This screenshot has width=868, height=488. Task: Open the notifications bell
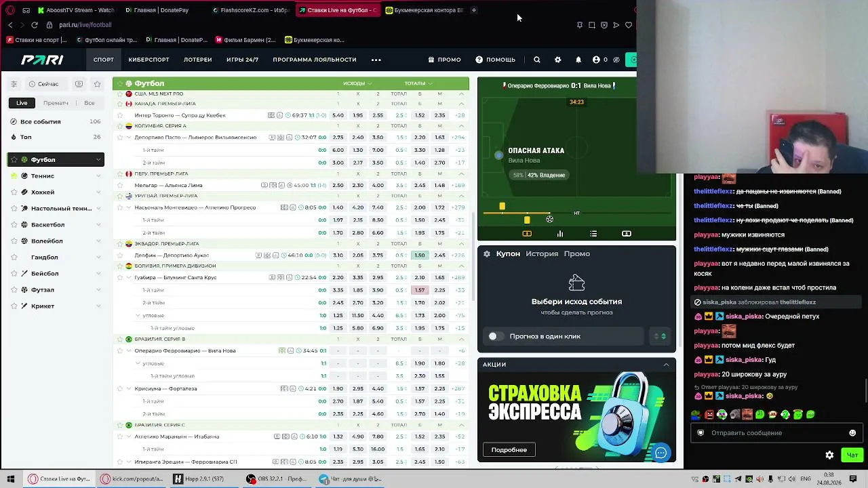pyautogui.click(x=578, y=60)
